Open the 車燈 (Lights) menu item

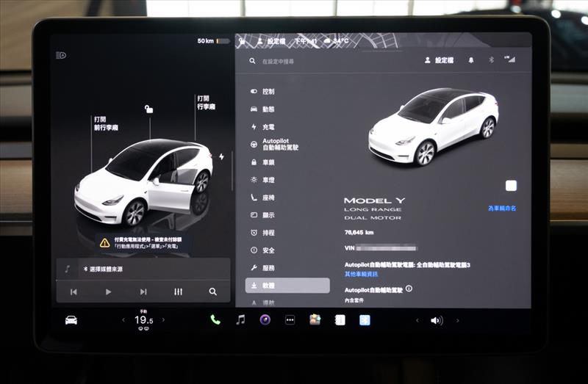coord(262,180)
